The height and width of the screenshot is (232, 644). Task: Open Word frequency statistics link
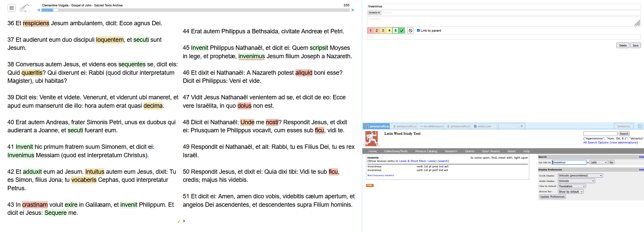click(381, 175)
